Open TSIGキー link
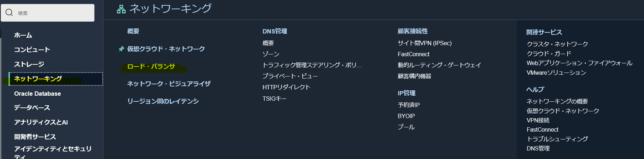Image resolution: width=644 pixels, height=159 pixels. (275, 99)
